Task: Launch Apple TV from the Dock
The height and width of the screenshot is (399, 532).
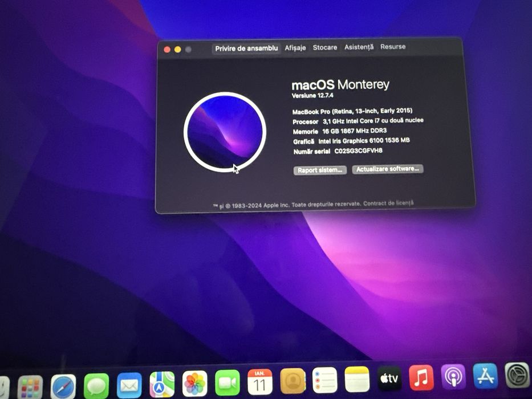Action: 389,378
